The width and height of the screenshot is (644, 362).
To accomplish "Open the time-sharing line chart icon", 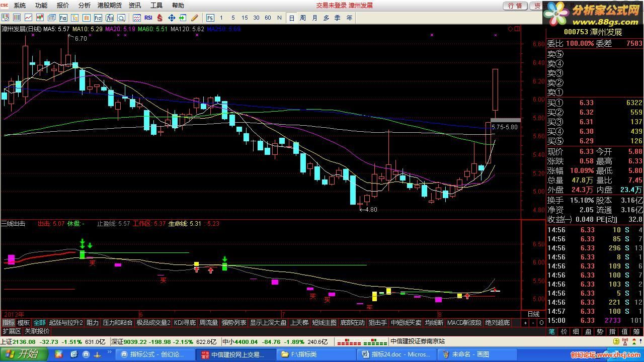I will pyautogui.click(x=28, y=18).
